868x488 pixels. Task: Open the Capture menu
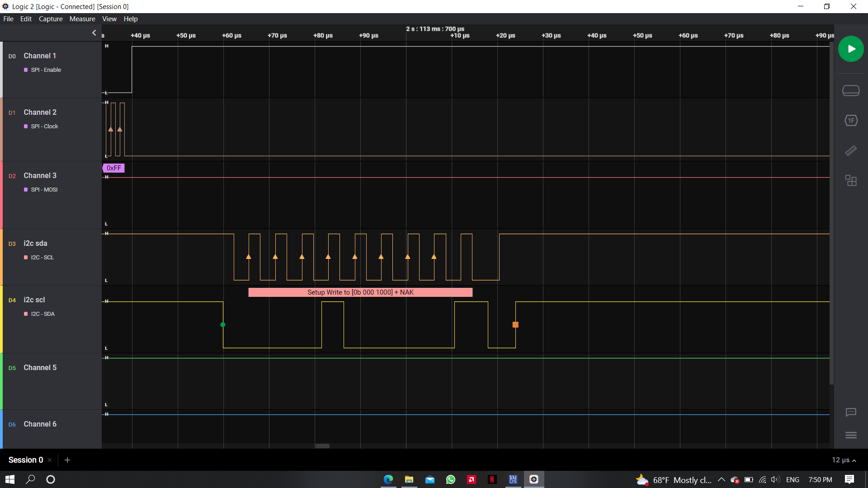click(51, 19)
